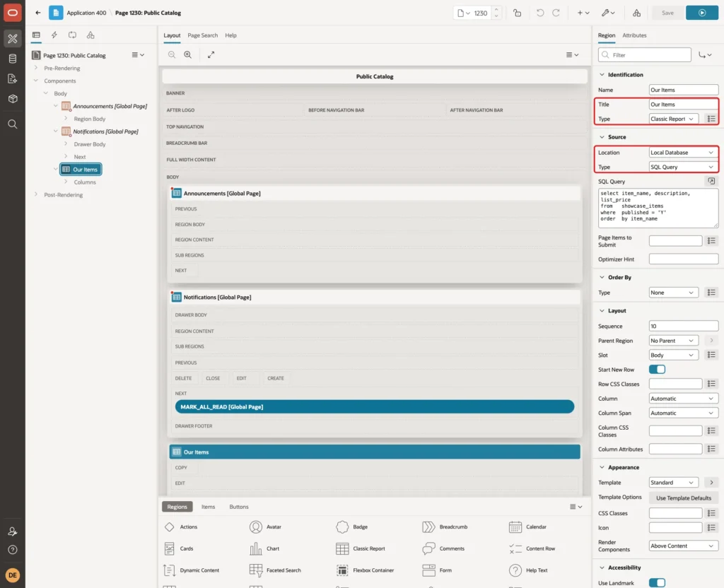Screen dimensions: 724x588
Task: Switch to Rendering tree tab icon
Action: pos(36,35)
